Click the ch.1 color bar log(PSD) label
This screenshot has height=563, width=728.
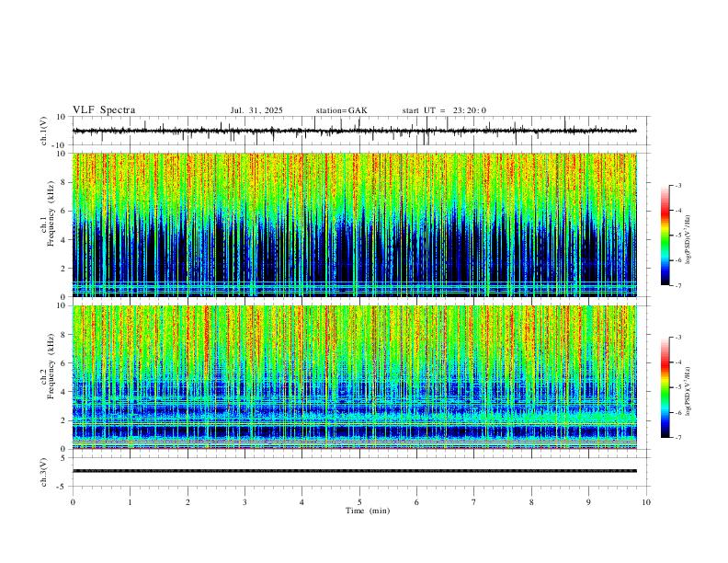688,239
